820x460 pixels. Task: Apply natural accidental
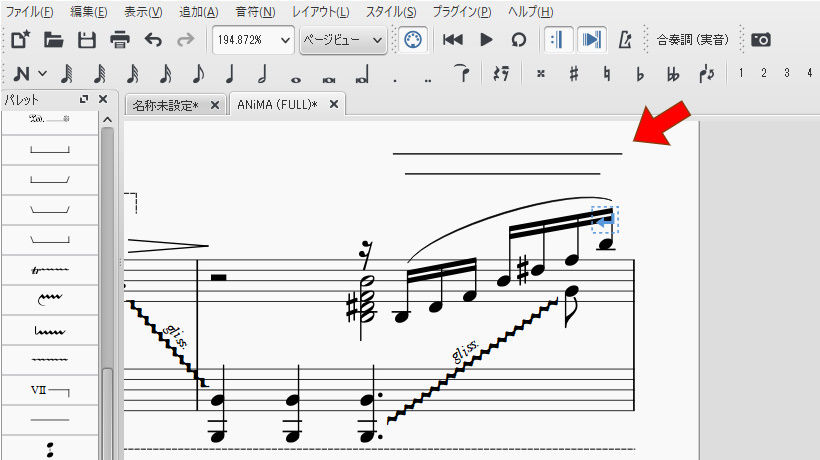coord(607,74)
